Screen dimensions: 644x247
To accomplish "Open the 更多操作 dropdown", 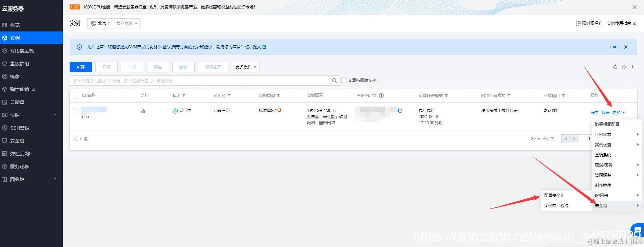I will coord(246,67).
